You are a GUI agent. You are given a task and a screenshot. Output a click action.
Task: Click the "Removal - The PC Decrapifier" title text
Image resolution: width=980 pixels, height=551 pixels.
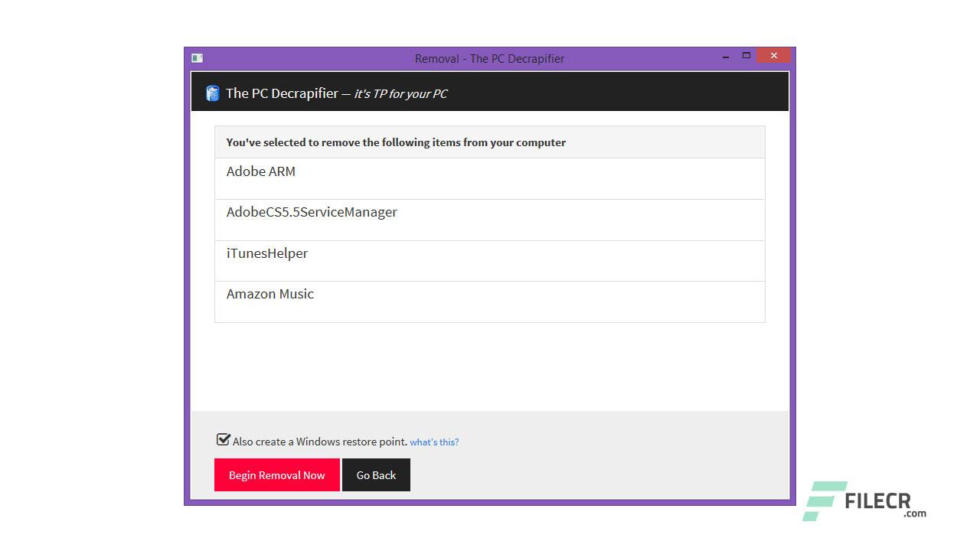tap(490, 58)
